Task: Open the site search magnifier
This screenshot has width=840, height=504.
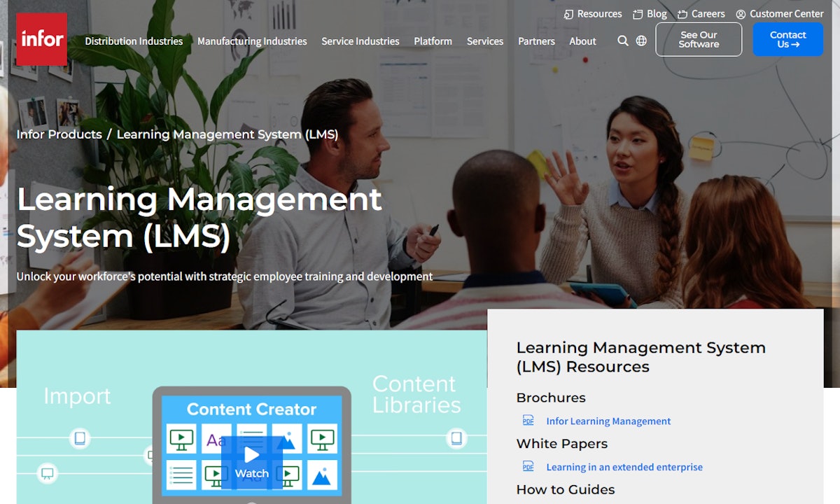Action: [622, 41]
